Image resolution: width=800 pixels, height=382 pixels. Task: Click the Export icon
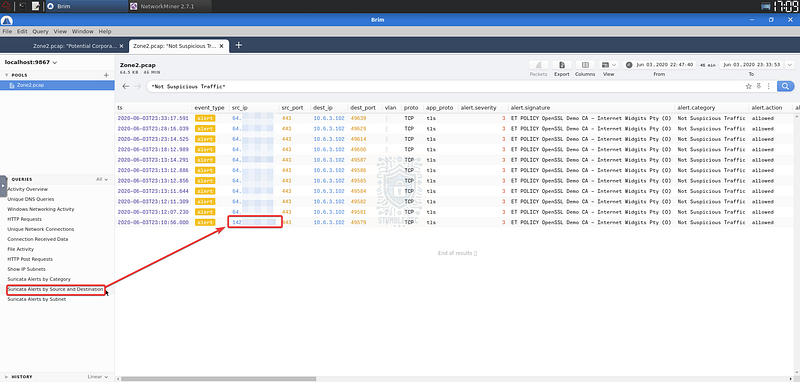click(x=562, y=65)
